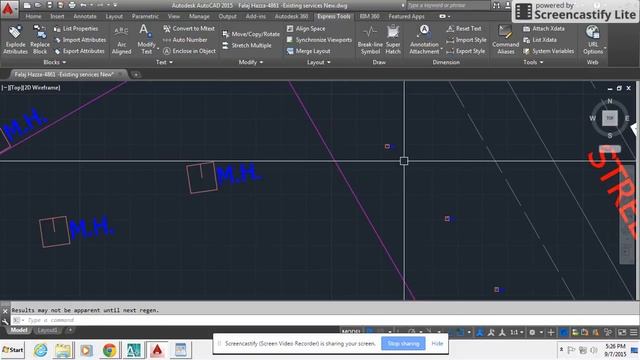This screenshot has width=640, height=360.
Task: Toggle annotation visibility icon in status bar
Action: [x=480, y=332]
